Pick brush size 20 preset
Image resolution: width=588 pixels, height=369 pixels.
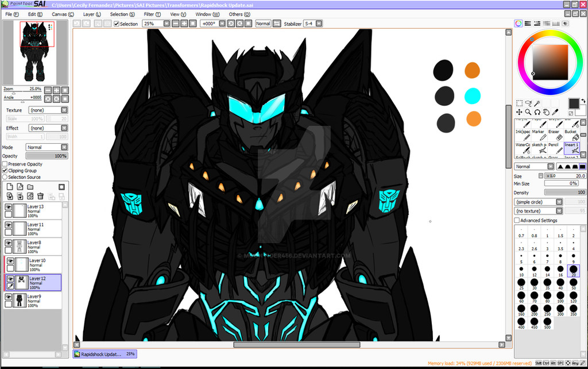[574, 271]
